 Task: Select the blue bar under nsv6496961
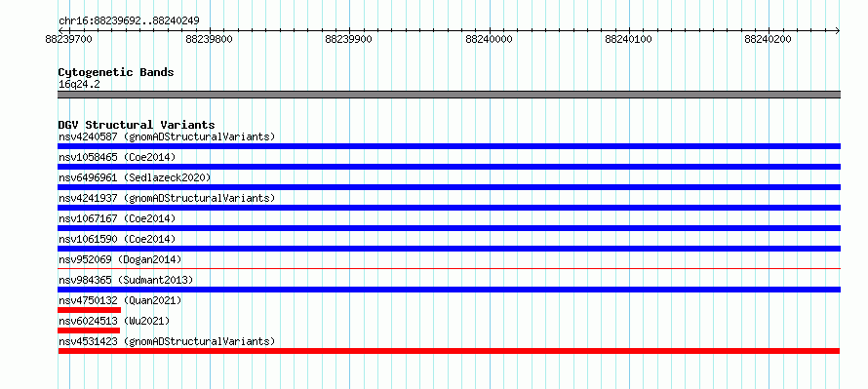coord(449,187)
